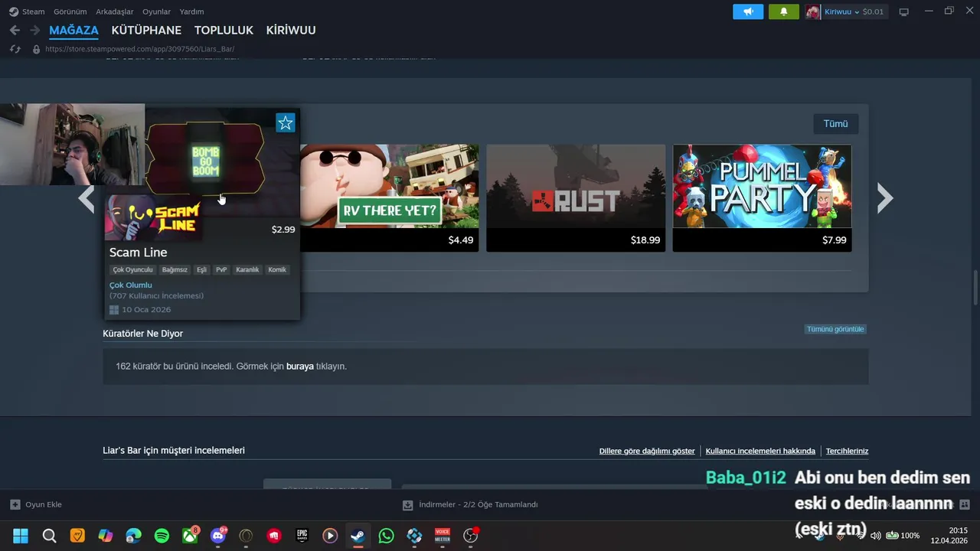This screenshot has height=551, width=980.
Task: Launch Spotify from the taskbar
Action: coord(162,536)
